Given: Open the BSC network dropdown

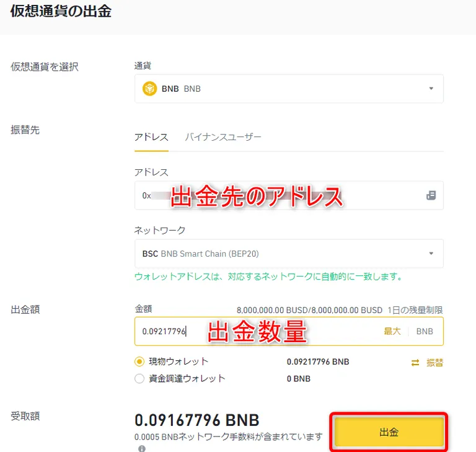Looking at the screenshot, I should 289,254.
